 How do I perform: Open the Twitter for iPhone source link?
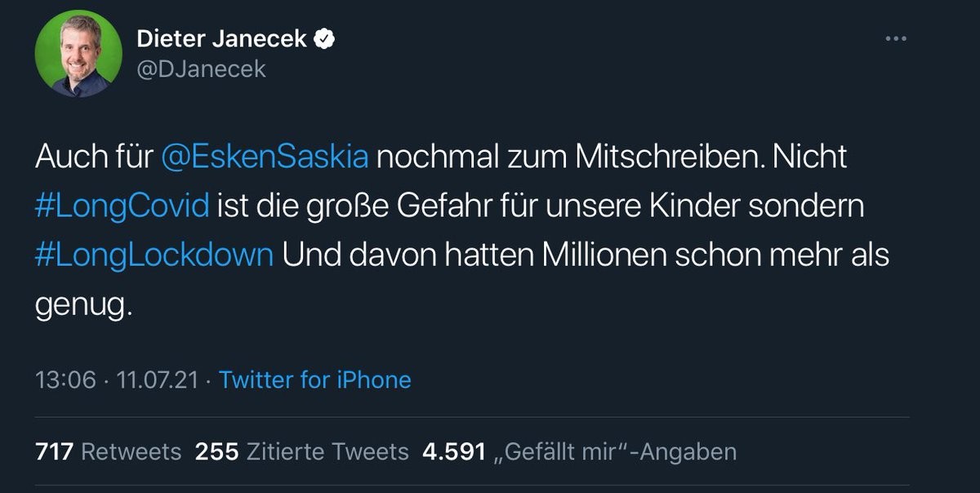[315, 380]
